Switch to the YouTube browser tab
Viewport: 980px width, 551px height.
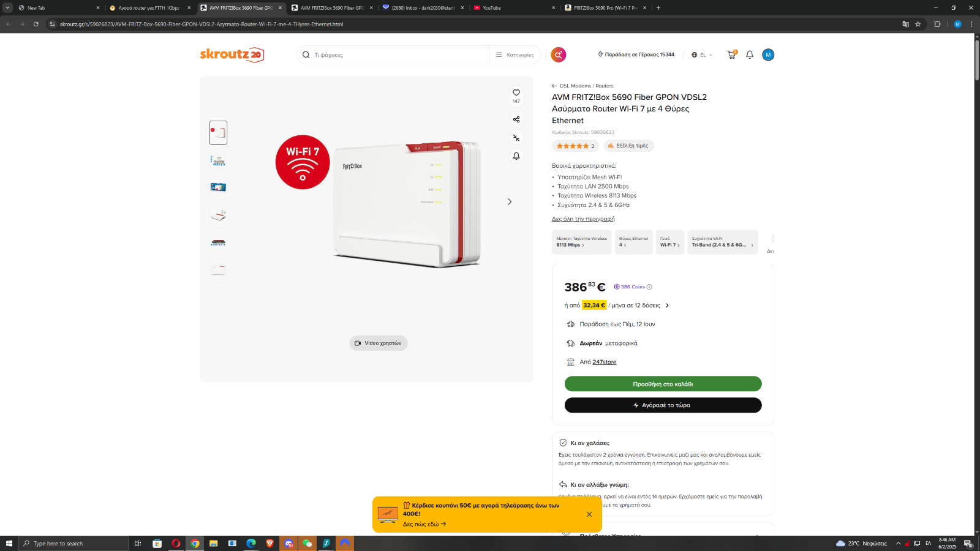[514, 8]
